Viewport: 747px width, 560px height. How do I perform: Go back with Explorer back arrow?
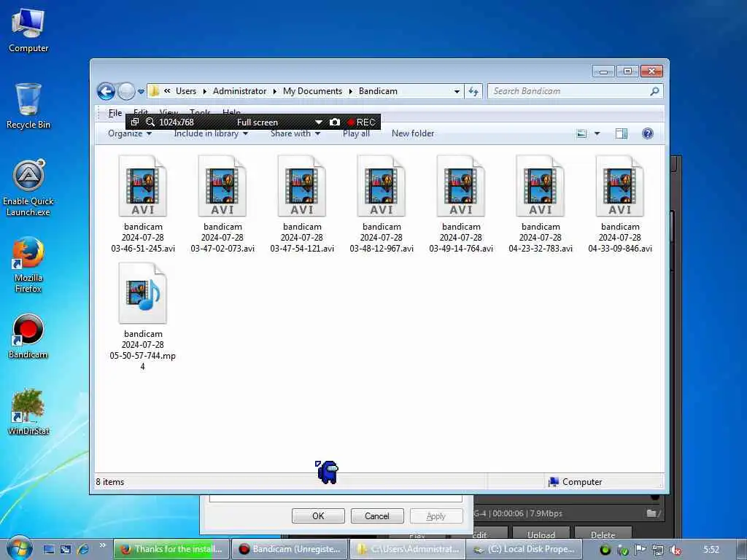[106, 91]
